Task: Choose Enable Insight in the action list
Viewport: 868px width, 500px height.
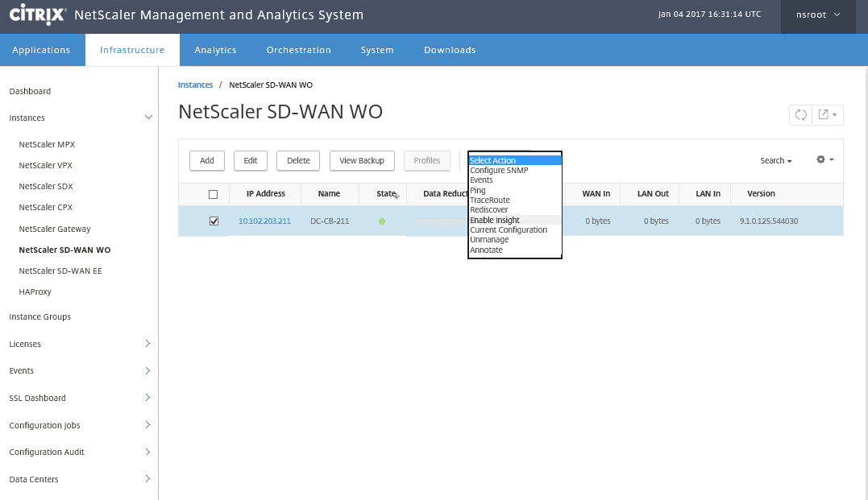Action: click(515, 220)
